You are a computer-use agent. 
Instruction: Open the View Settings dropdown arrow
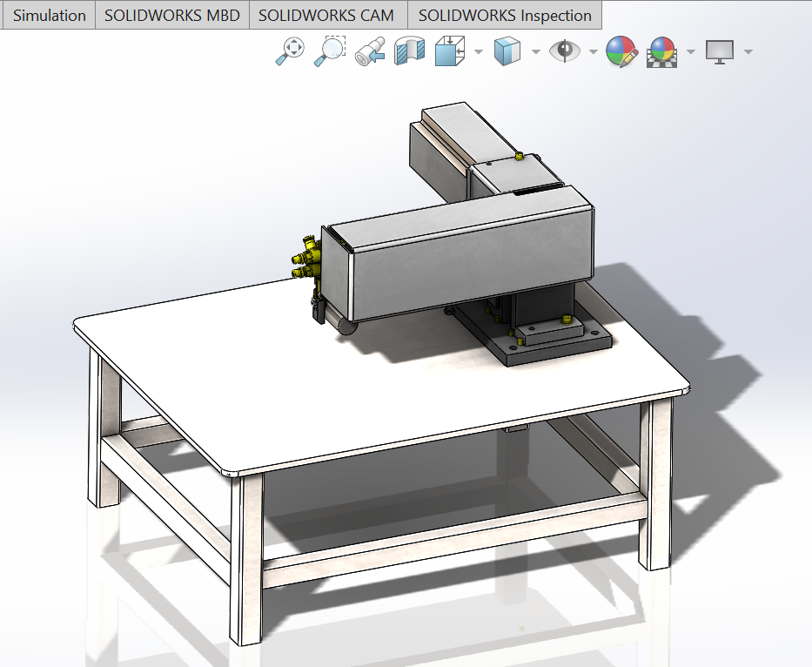[x=748, y=52]
